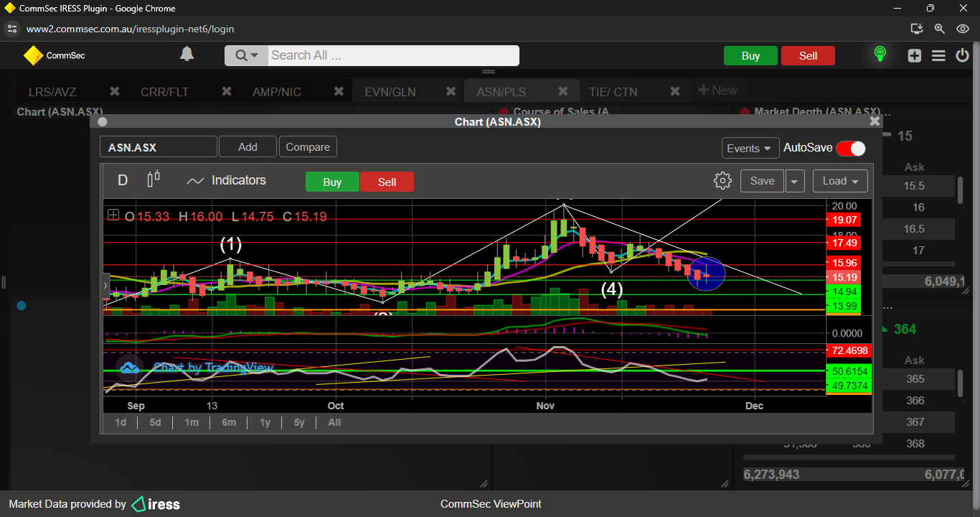The width and height of the screenshot is (980, 517).
Task: Select the All time range
Action: point(334,422)
